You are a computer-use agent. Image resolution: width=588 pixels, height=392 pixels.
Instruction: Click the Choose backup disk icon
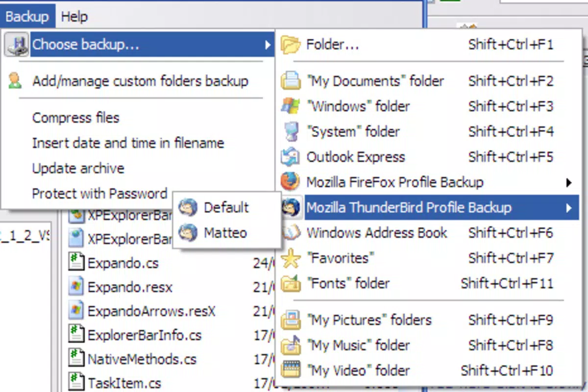click(17, 45)
